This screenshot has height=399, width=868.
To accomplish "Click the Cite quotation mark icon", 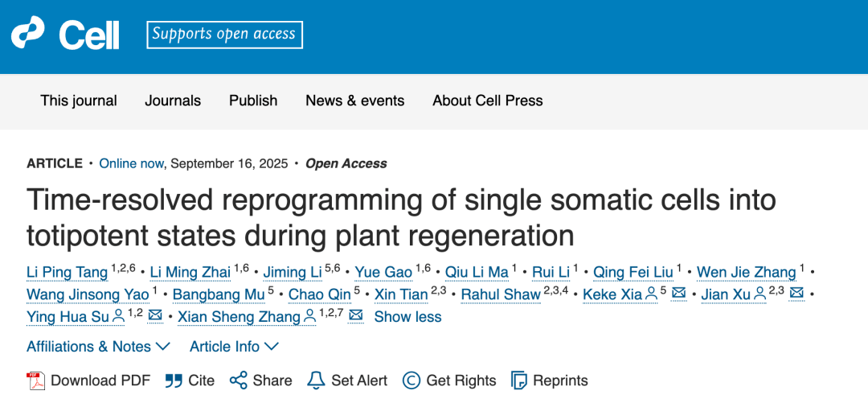I will click(x=174, y=380).
